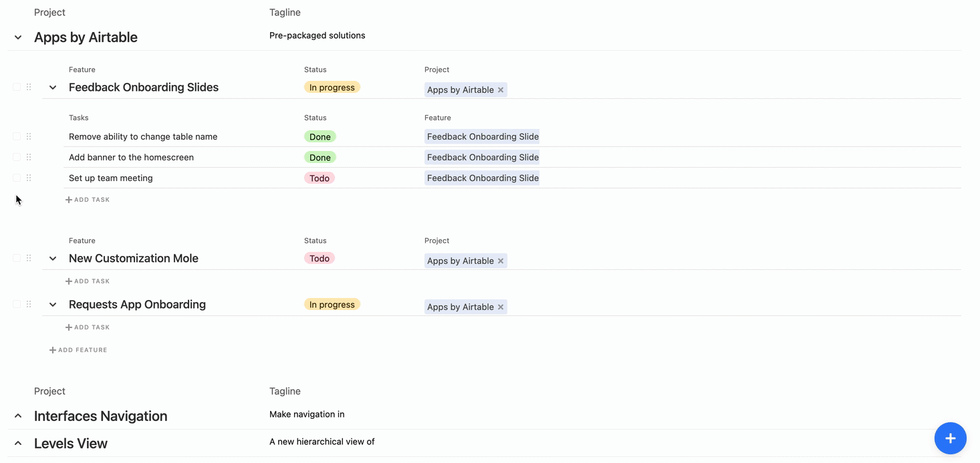
Task: Grab the drag handle for Feedback Onboarding Slides
Action: (x=29, y=87)
